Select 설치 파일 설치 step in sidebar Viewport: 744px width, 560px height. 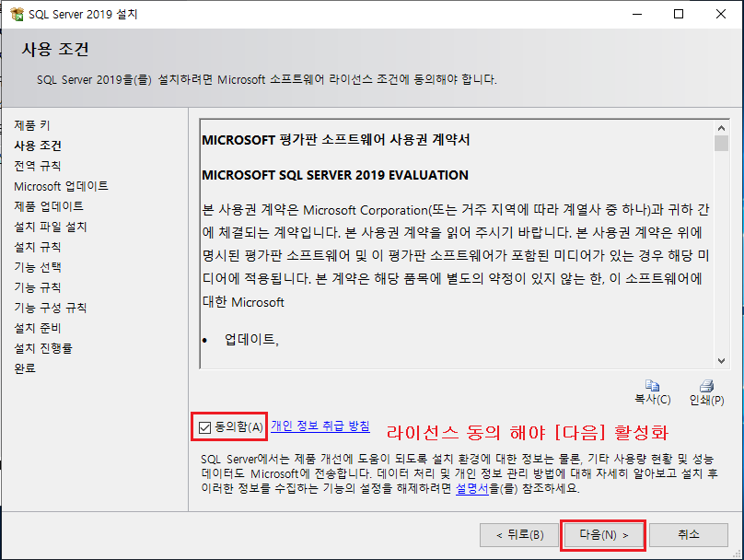point(51,227)
